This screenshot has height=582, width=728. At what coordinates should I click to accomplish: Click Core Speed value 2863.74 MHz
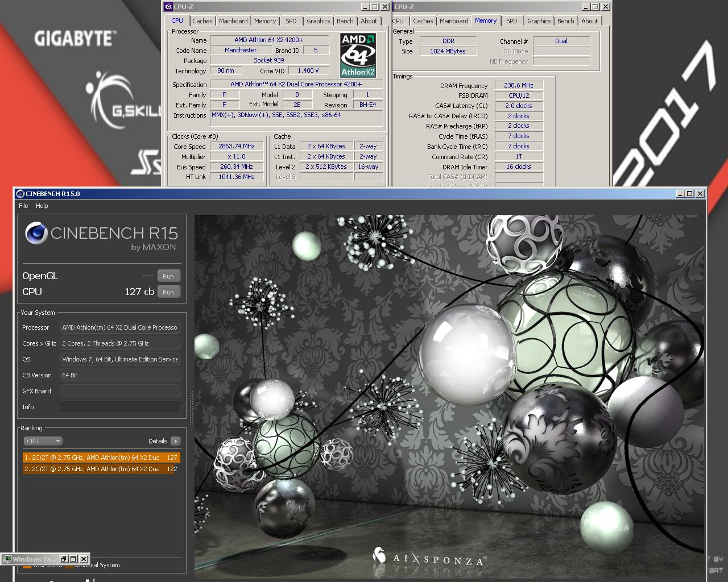pyautogui.click(x=237, y=146)
